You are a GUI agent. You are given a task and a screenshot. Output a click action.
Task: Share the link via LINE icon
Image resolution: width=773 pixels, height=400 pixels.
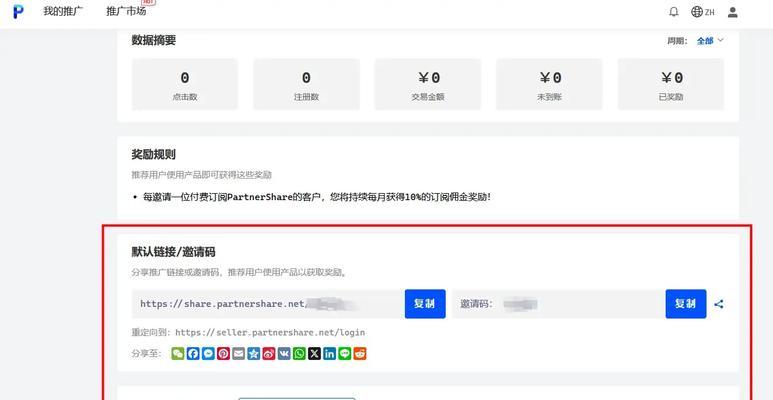[x=345, y=354]
